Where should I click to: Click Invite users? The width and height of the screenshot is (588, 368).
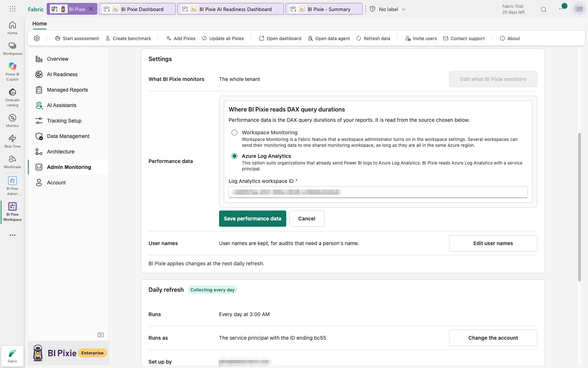click(421, 38)
